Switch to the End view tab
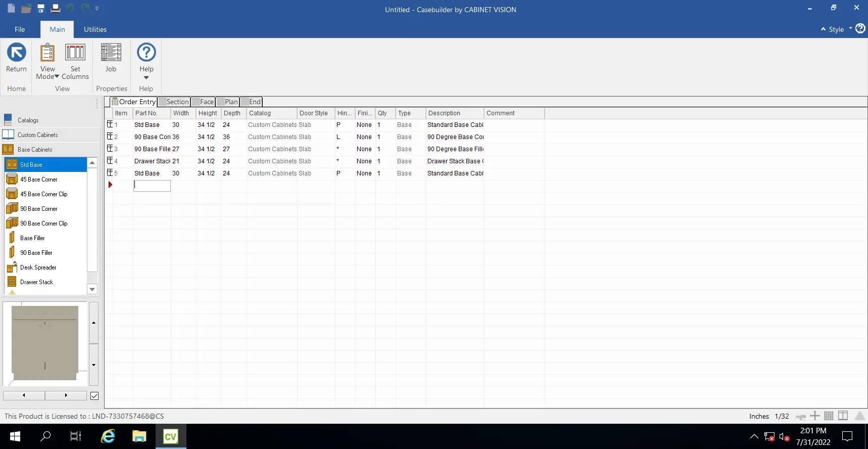 point(252,102)
